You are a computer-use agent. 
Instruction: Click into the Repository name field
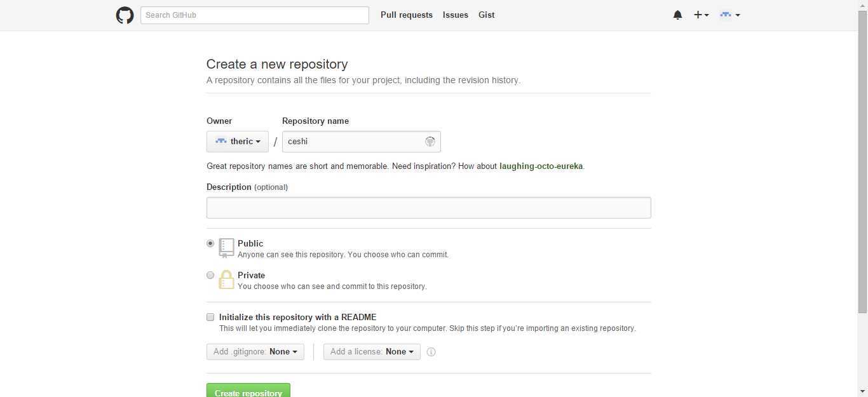[x=362, y=142]
